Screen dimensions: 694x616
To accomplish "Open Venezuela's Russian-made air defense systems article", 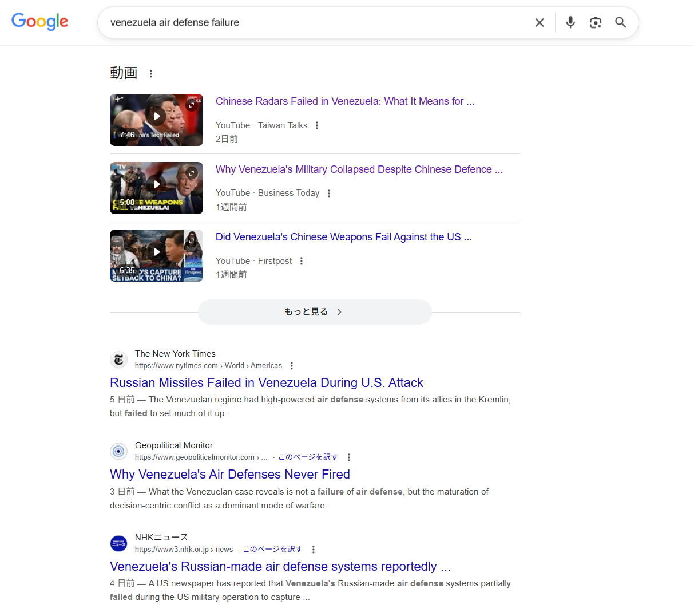I will 280,566.
